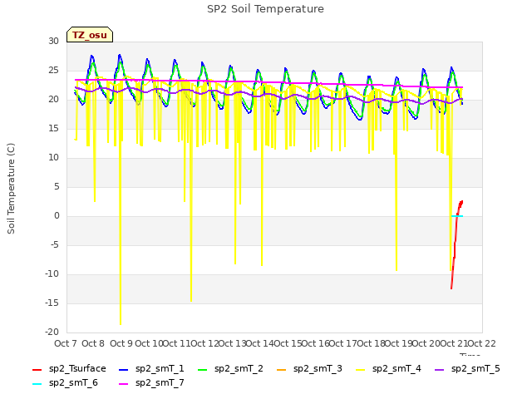Click the -10 y-axis tick label

point(52,273)
